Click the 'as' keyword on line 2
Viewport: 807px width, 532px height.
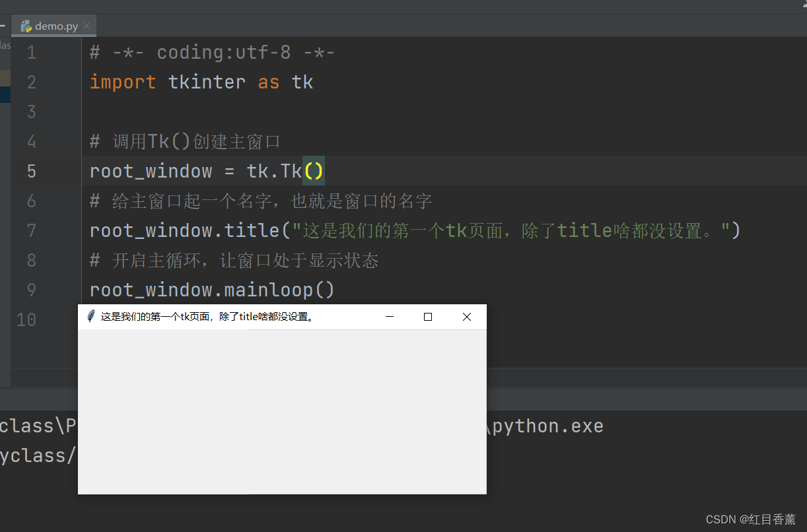[x=269, y=83]
